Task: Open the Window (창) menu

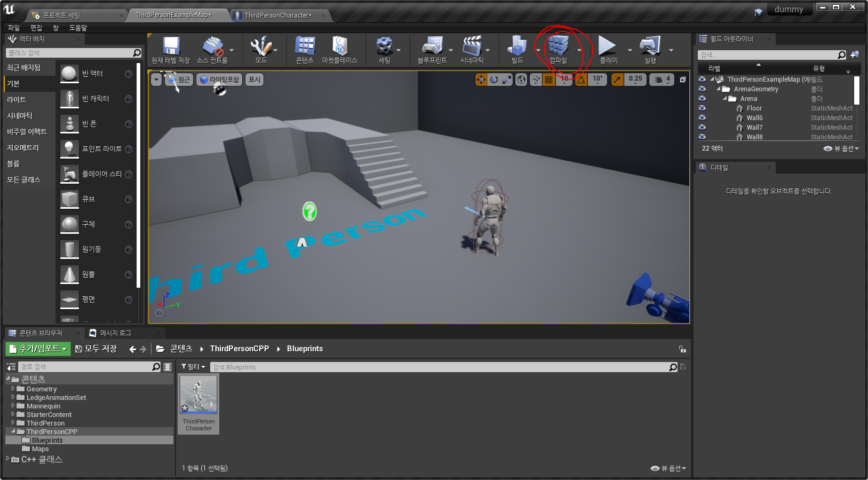Action: 55,28
